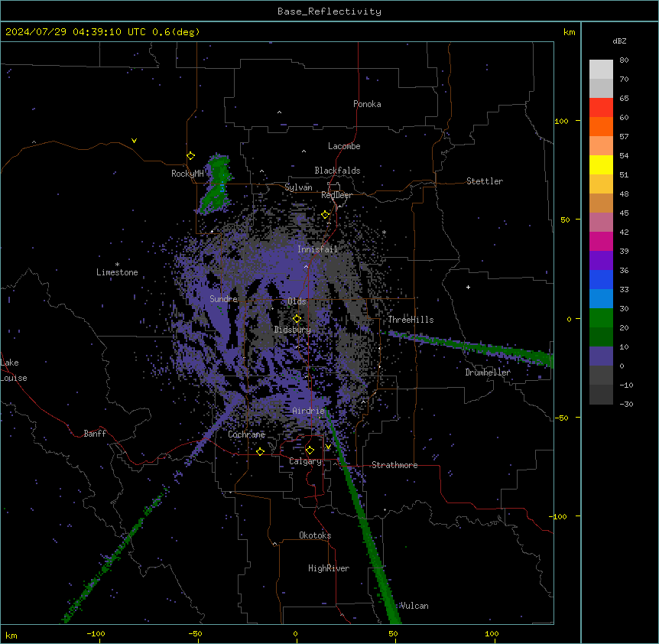Click the -100 tick on the horizontal axis

pyautogui.click(x=96, y=633)
